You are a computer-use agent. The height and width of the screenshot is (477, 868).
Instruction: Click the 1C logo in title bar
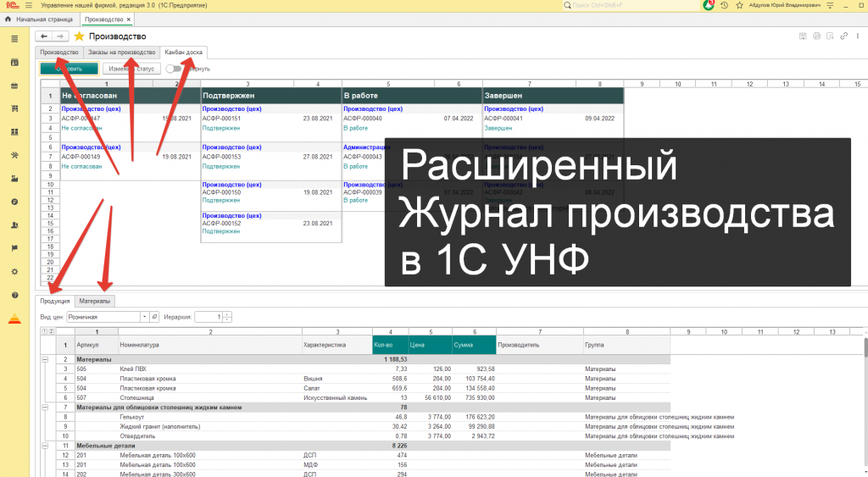click(12, 5)
